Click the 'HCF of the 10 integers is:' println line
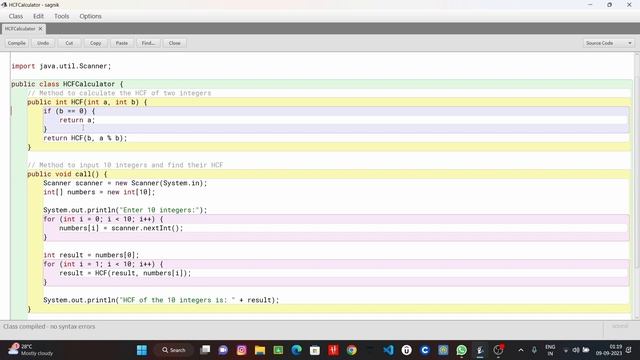The width and height of the screenshot is (640, 360). tap(161, 300)
